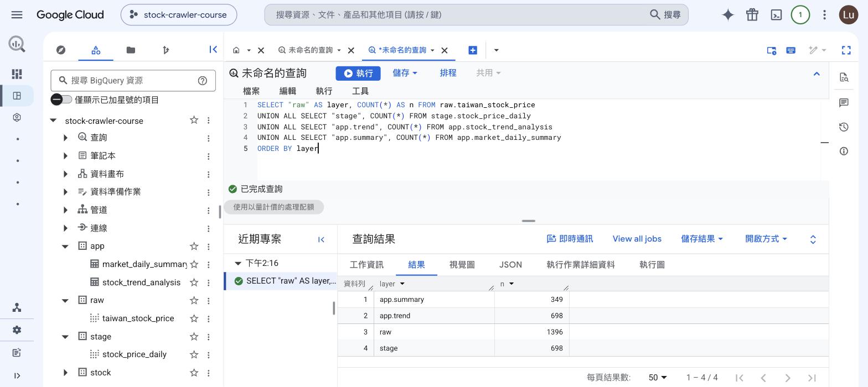Image resolution: width=868 pixels, height=387 pixels.
Task: Open the user account avatar Lu
Action: (849, 15)
